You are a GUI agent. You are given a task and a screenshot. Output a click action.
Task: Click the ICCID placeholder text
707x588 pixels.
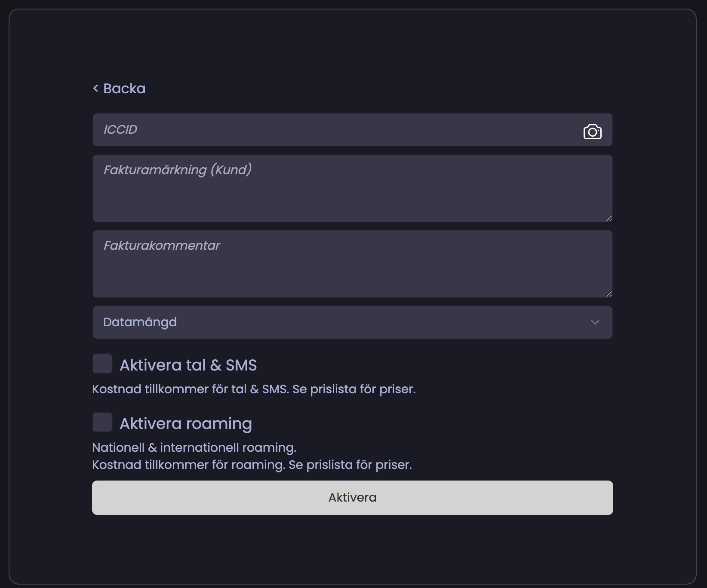click(x=120, y=130)
